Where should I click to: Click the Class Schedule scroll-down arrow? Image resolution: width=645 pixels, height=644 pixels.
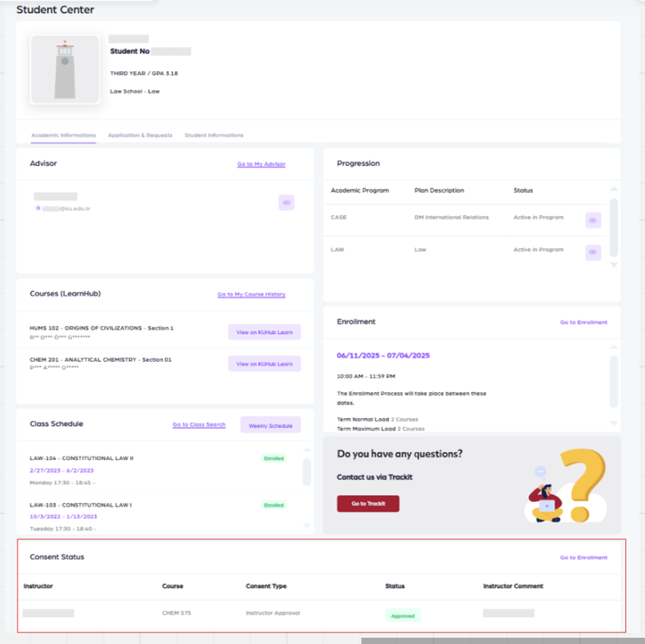306,525
